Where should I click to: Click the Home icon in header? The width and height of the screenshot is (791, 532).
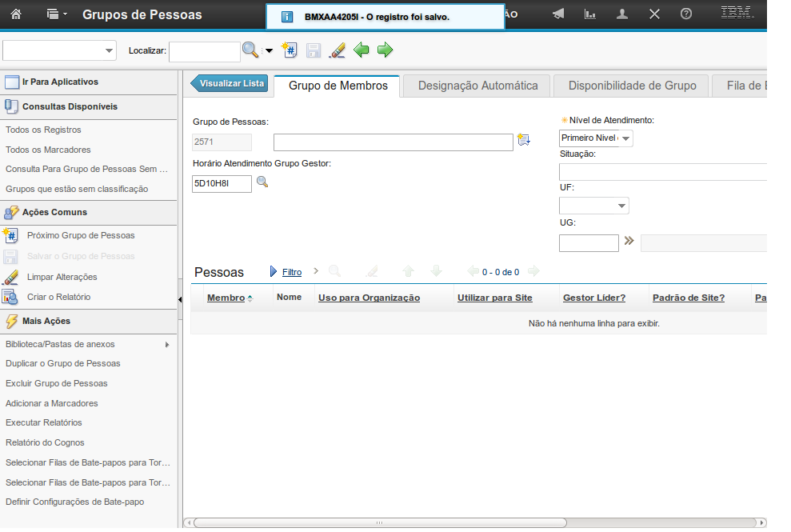coord(16,14)
